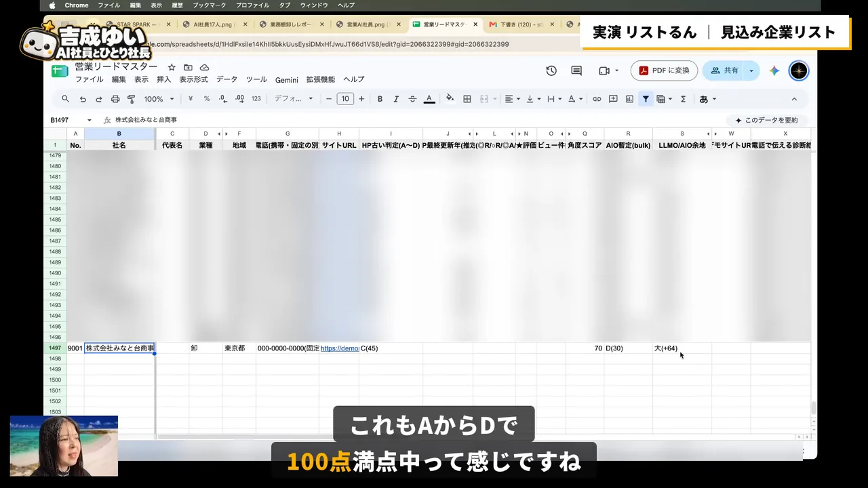Screen dimensions: 868x488
Task: Open the 拡張機能 menu
Action: point(320,79)
